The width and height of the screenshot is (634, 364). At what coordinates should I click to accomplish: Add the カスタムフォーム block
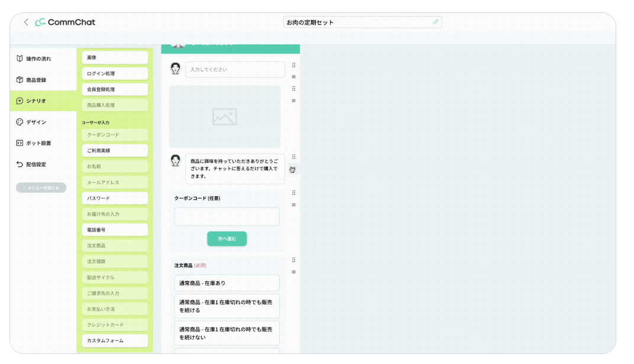(x=115, y=340)
